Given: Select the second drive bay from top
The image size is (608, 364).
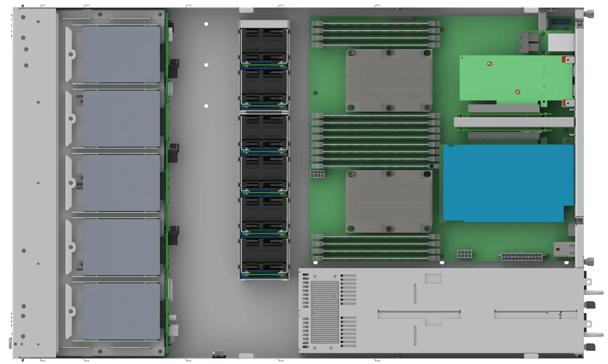Looking at the screenshot, I should 121,119.
